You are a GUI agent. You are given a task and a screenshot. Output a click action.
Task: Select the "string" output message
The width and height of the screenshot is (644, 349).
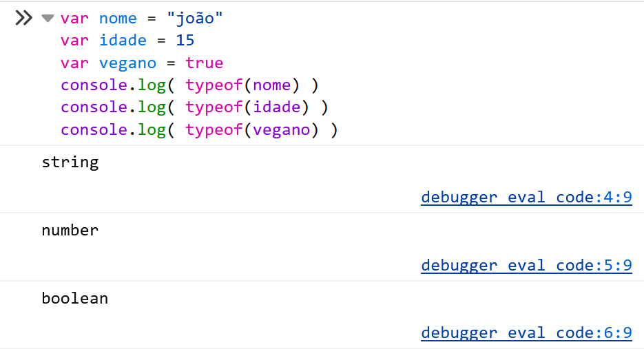[x=70, y=162]
